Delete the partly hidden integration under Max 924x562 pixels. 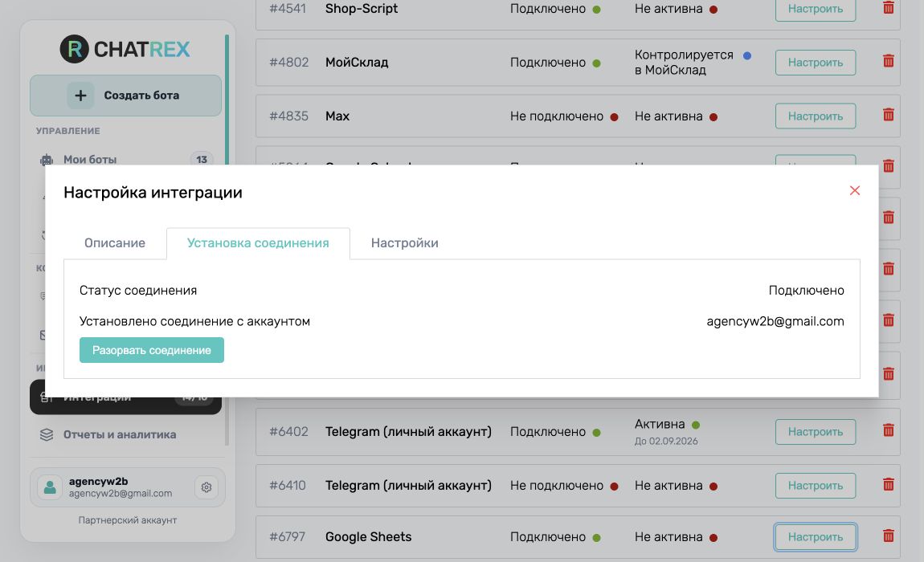pos(888,166)
